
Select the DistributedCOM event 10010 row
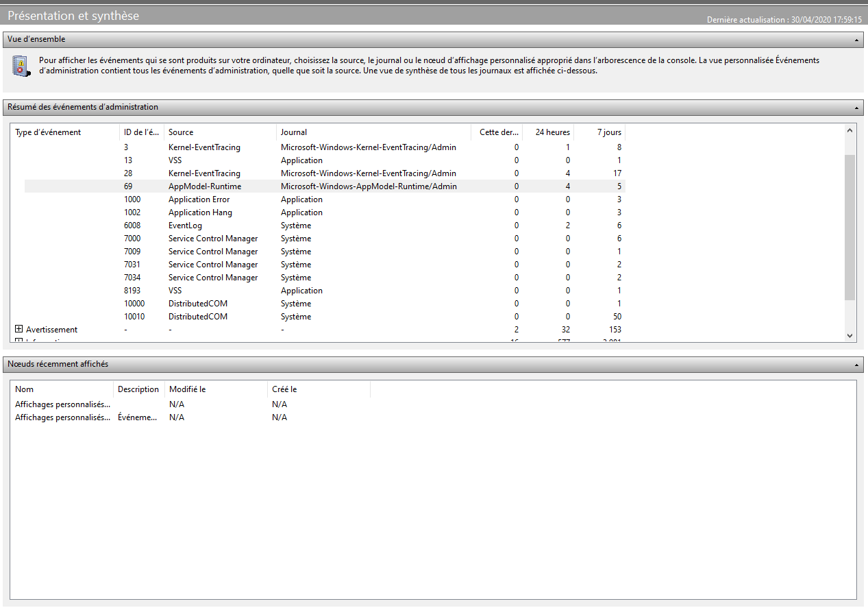pyautogui.click(x=325, y=317)
